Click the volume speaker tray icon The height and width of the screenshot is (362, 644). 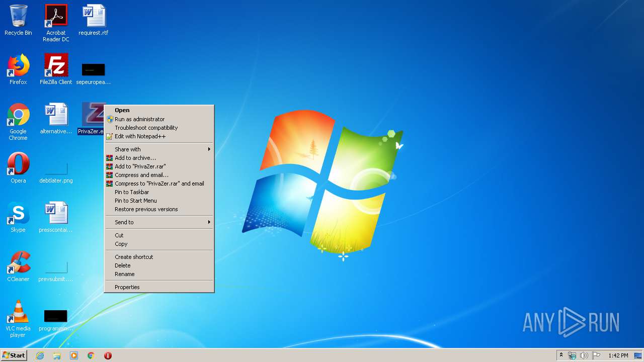pos(584,355)
